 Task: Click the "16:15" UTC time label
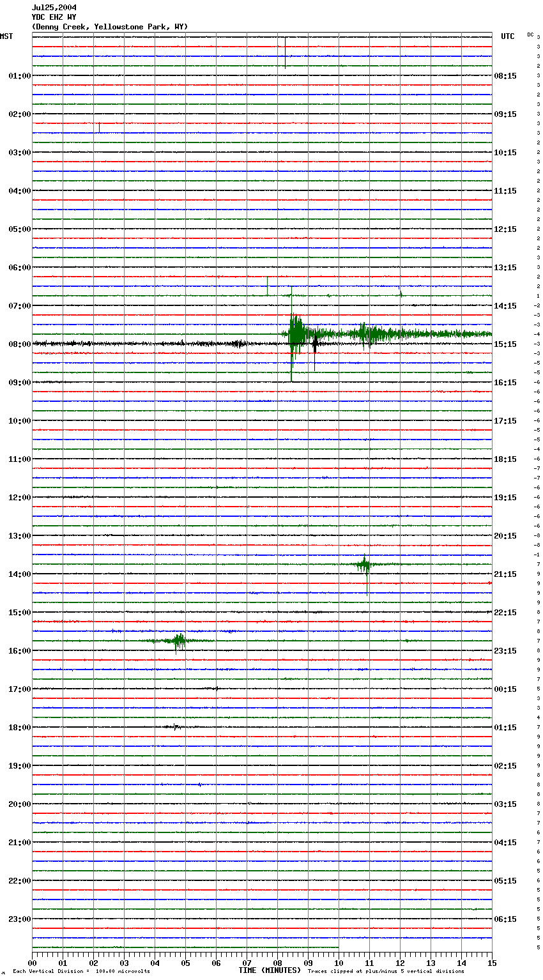click(505, 383)
